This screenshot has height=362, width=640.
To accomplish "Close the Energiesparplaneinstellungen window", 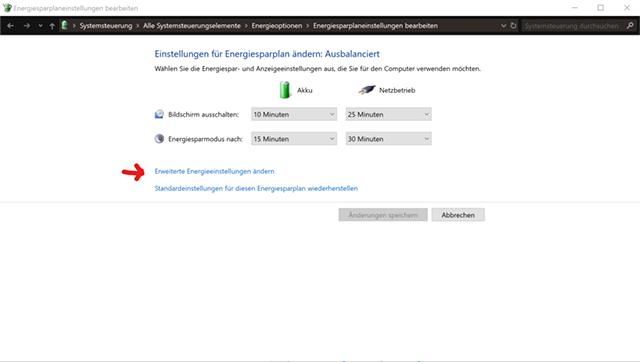I will [x=627, y=8].
